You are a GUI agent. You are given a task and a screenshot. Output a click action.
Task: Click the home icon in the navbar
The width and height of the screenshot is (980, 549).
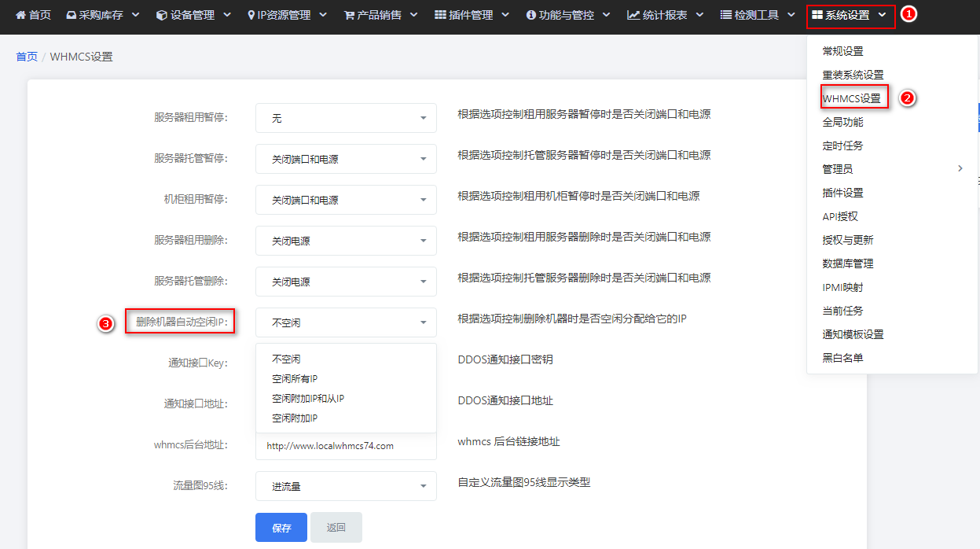pyautogui.click(x=20, y=15)
